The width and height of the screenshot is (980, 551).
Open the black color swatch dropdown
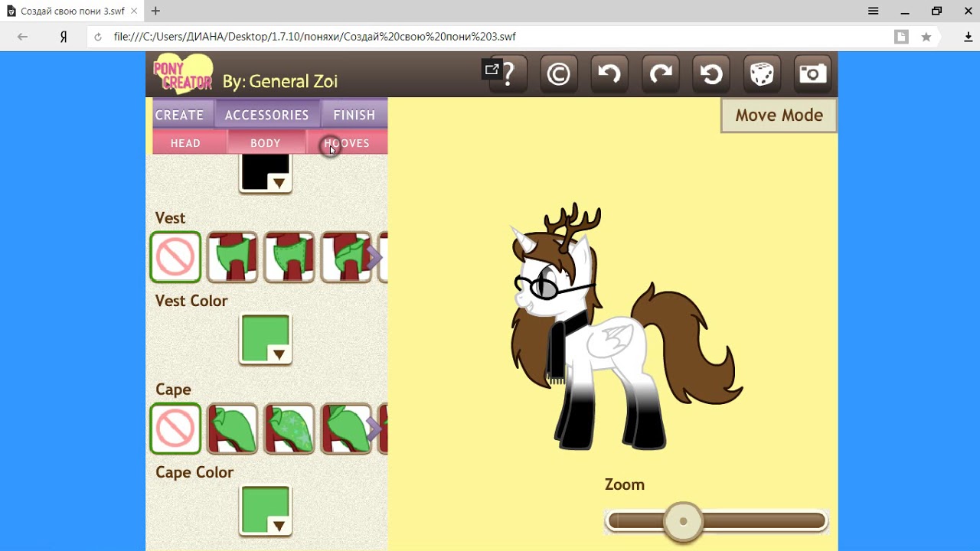(266, 174)
